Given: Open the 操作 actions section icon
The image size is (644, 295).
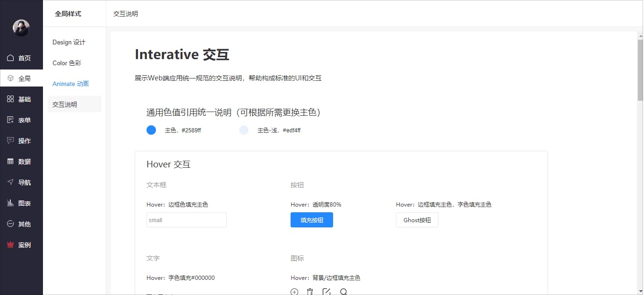Looking at the screenshot, I should point(10,140).
